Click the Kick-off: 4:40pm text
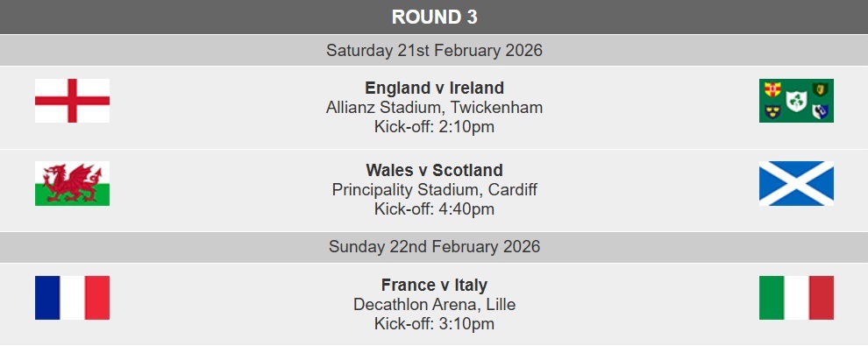868x346 pixels. (x=434, y=209)
